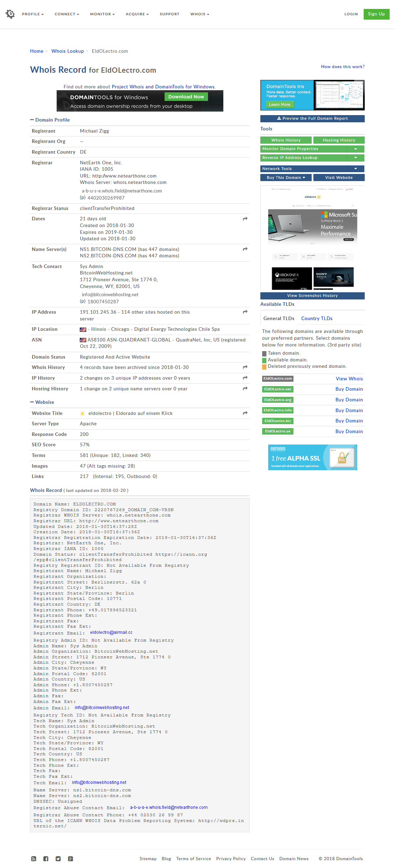Click Buy Domain for EldOLectro.org
Viewport: 395px width, 868px height.
click(349, 400)
